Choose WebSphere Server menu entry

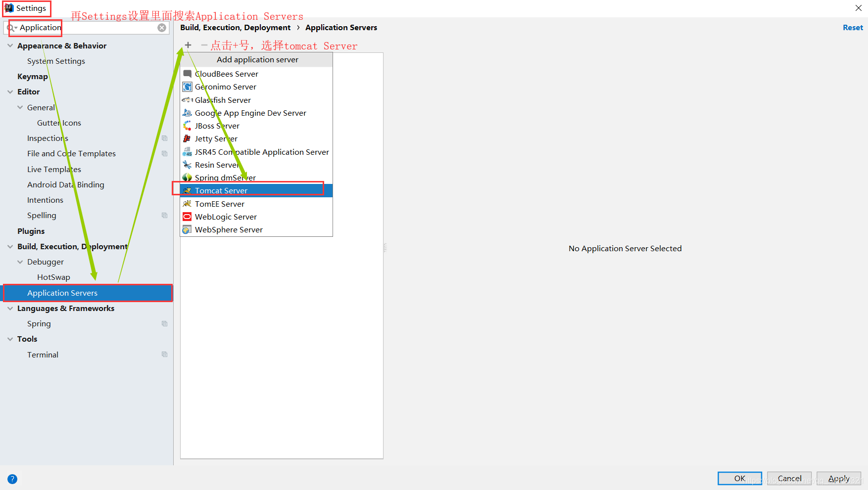coord(256,229)
